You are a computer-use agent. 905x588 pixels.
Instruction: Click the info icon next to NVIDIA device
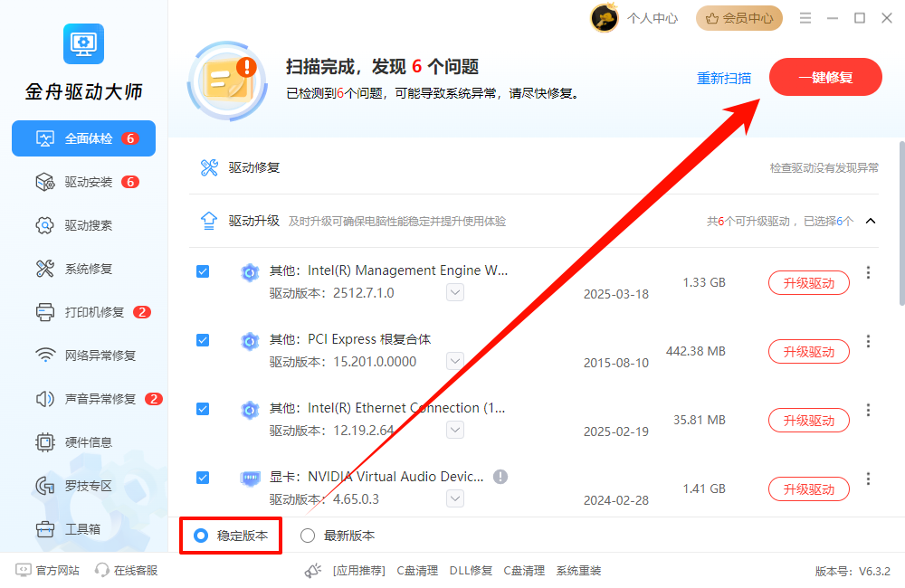tap(500, 477)
